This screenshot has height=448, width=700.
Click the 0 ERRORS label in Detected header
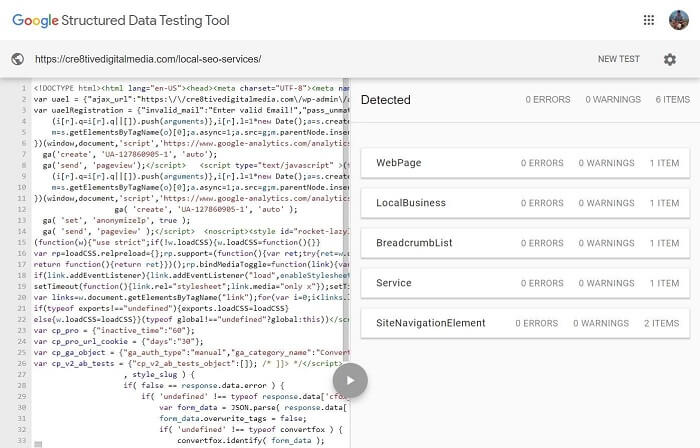547,100
